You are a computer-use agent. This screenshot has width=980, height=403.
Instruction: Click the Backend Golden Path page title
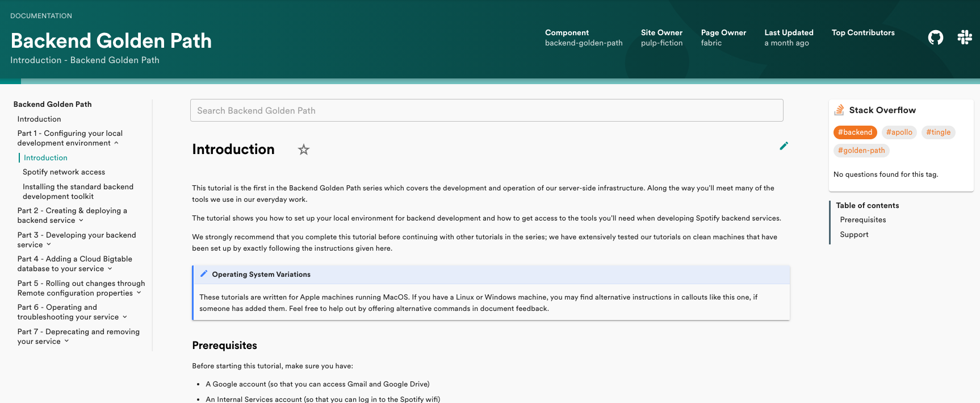point(111,41)
